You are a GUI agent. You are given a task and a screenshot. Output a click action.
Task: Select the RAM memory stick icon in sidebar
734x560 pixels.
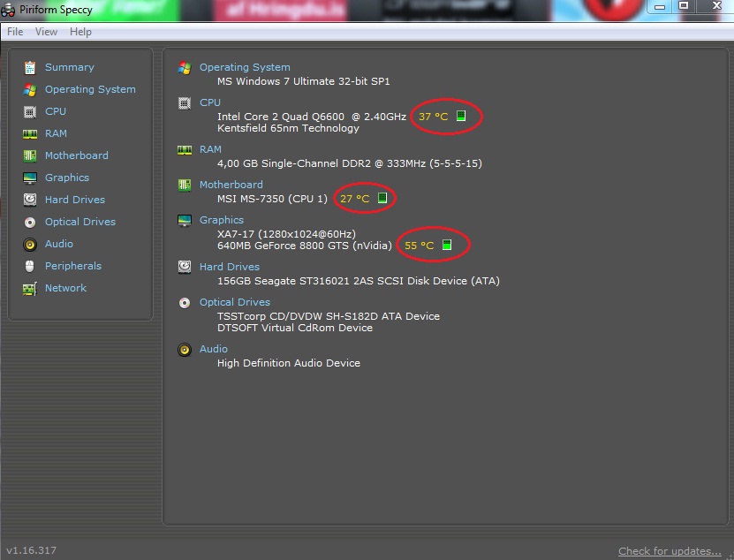pos(30,134)
